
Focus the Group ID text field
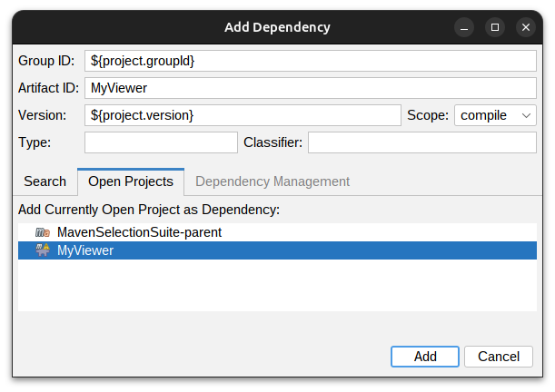point(311,61)
